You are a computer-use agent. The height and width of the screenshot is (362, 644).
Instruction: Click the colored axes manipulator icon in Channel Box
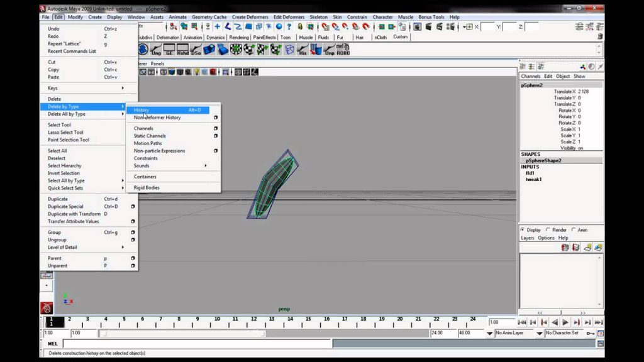[x=582, y=67]
